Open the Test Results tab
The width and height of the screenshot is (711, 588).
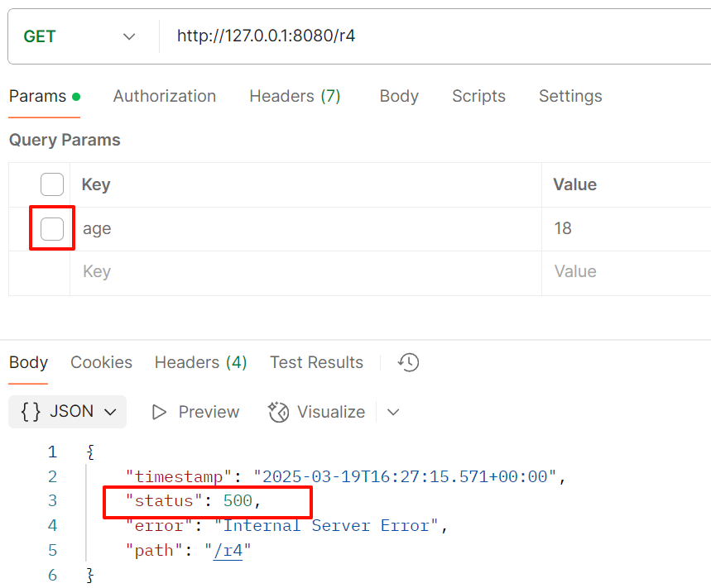(x=316, y=363)
